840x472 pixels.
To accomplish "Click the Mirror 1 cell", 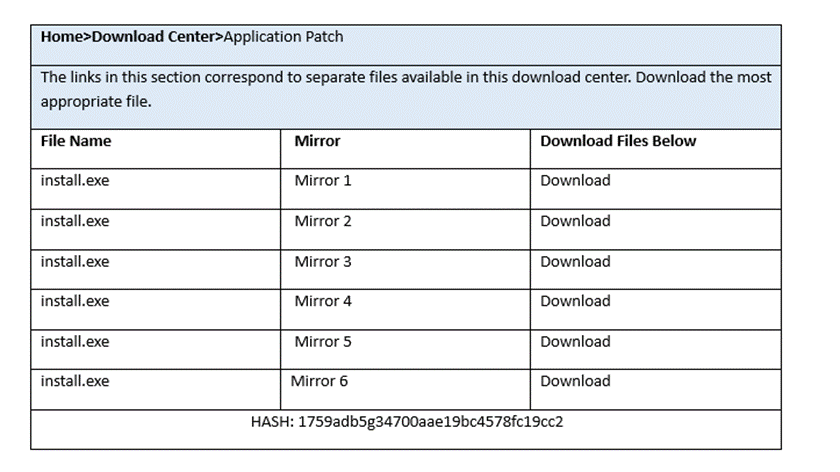I will click(323, 181).
